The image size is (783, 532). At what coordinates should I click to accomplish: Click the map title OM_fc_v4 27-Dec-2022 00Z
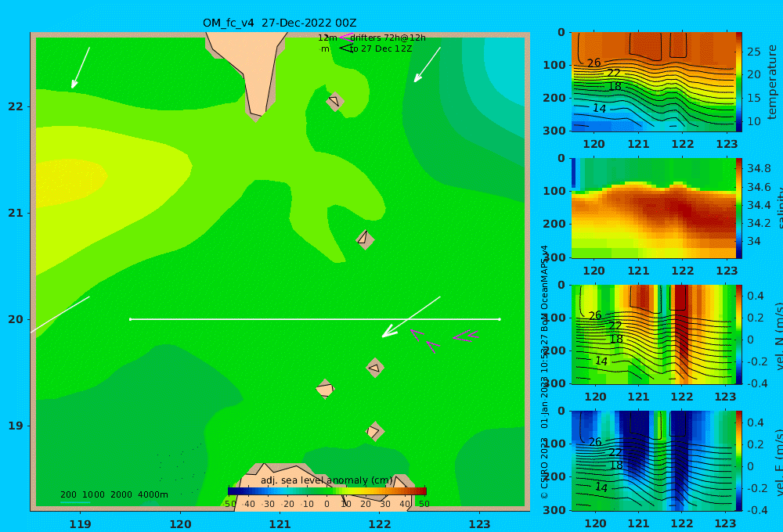pos(280,23)
